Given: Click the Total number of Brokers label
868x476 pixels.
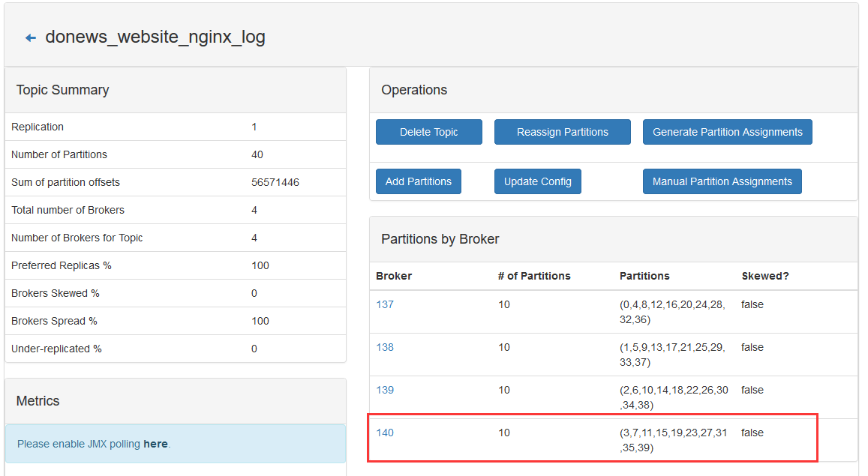Looking at the screenshot, I should (x=68, y=210).
